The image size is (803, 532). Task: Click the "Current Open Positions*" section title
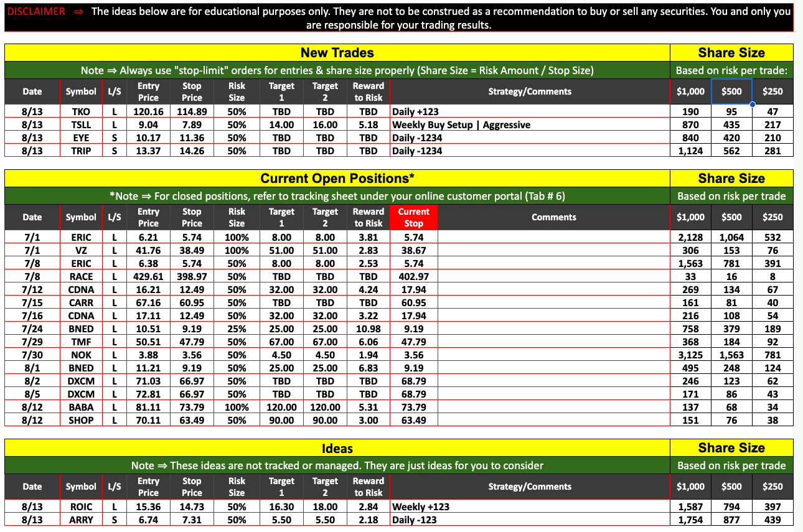(337, 179)
